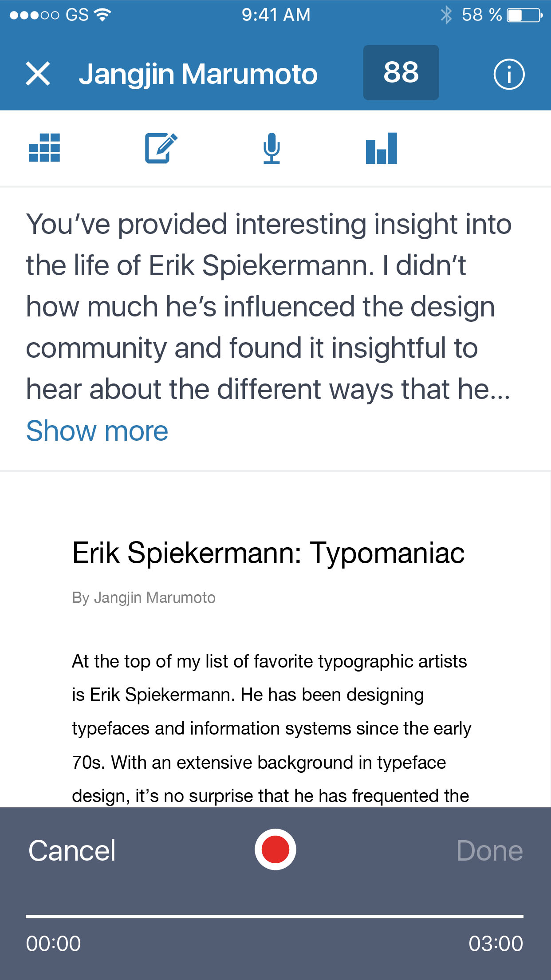The width and height of the screenshot is (551, 980).
Task: Cancel the voice recording
Action: tap(72, 851)
